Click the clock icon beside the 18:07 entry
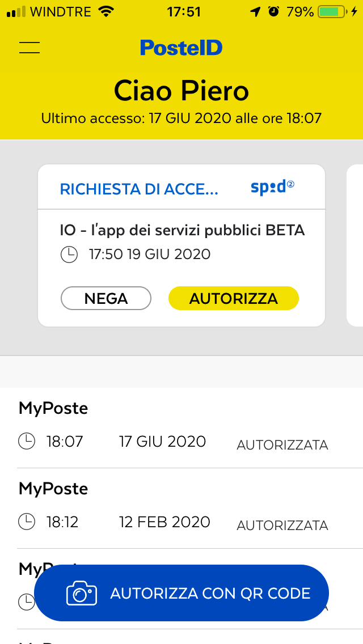 [26, 440]
